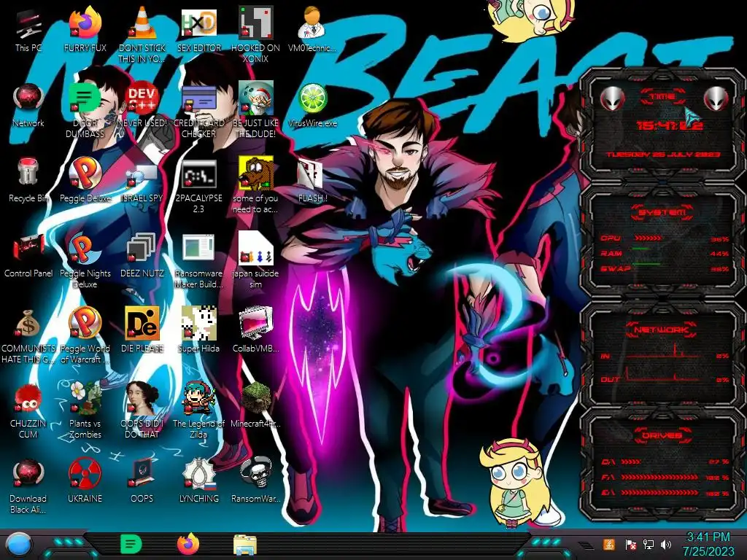Image resolution: width=747 pixels, height=560 pixels.
Task: Open File Explorer from the taskbar
Action: tap(245, 545)
